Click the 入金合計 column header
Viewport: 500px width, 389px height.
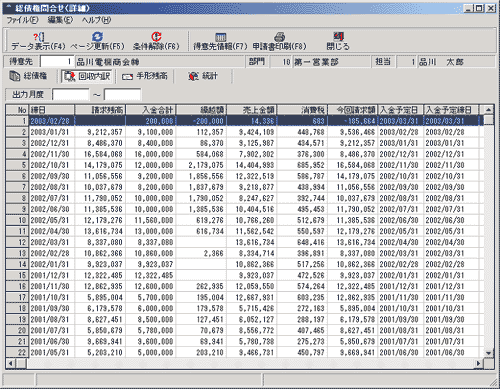pyautogui.click(x=151, y=110)
